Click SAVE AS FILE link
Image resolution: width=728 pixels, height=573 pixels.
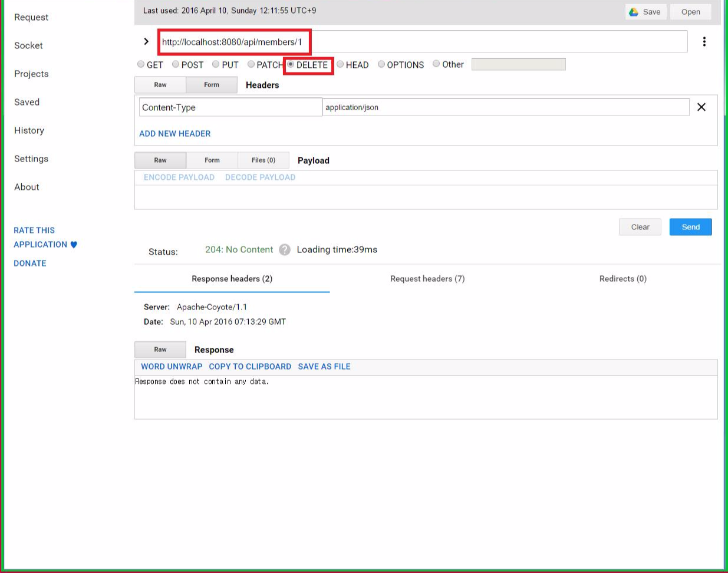pos(324,367)
